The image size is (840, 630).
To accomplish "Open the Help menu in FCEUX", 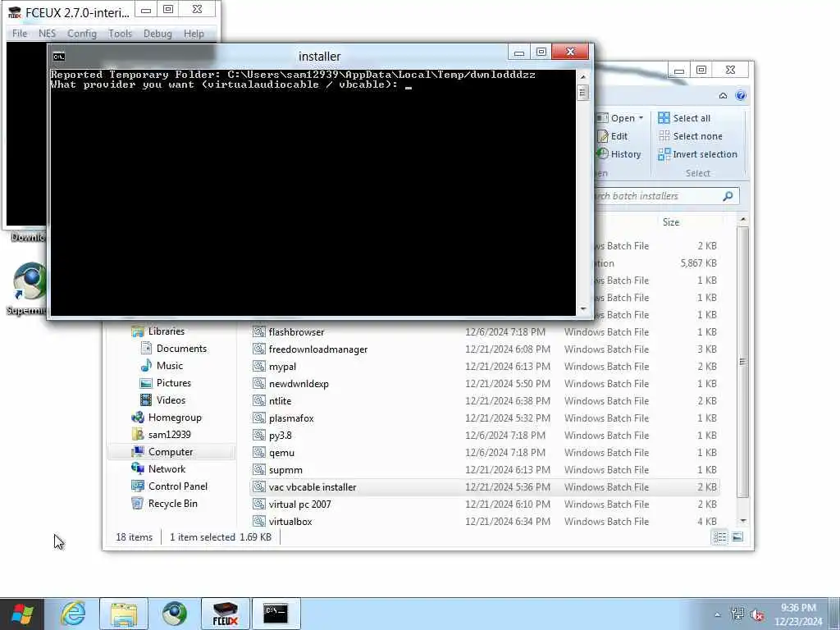I will coord(194,33).
